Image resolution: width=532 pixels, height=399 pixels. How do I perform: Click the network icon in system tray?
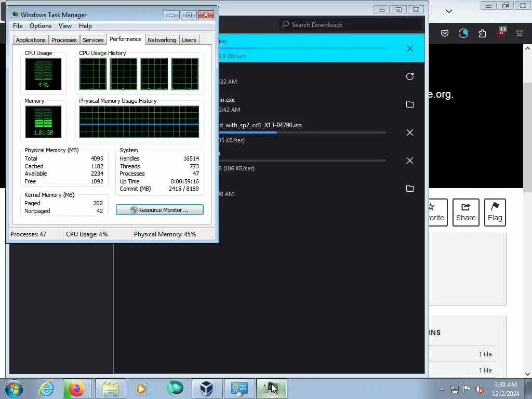click(x=454, y=389)
